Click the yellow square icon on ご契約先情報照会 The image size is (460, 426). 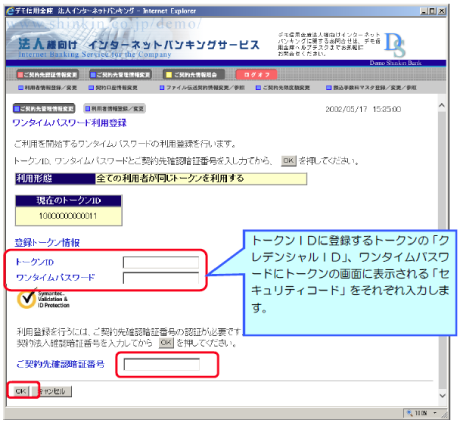pyautogui.click(x=169, y=75)
